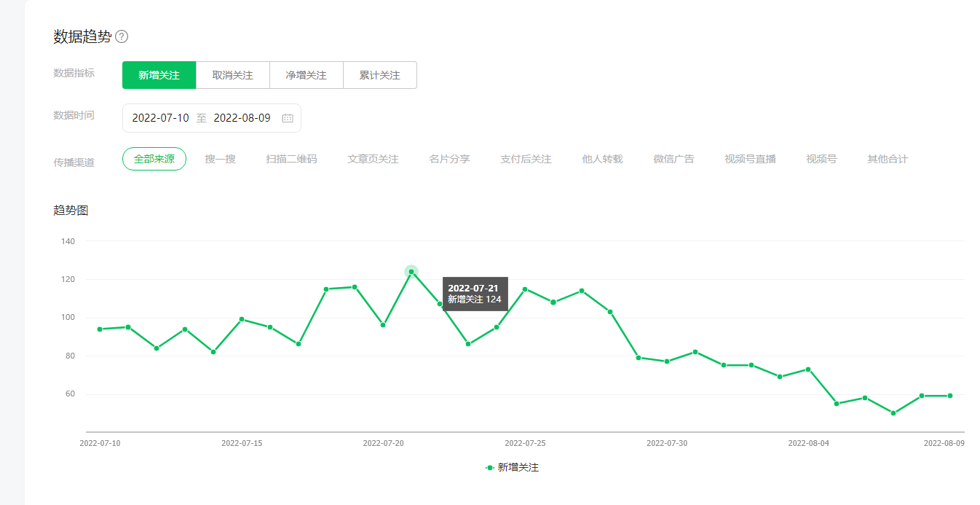Click the 2022-07-20 x-axis label
Screen dimensions: 980x505
383,443
